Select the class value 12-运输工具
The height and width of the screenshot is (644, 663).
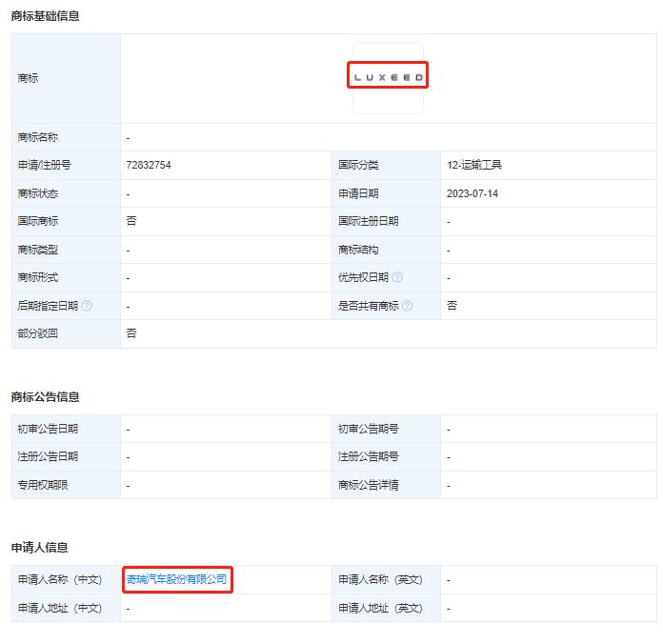474,165
